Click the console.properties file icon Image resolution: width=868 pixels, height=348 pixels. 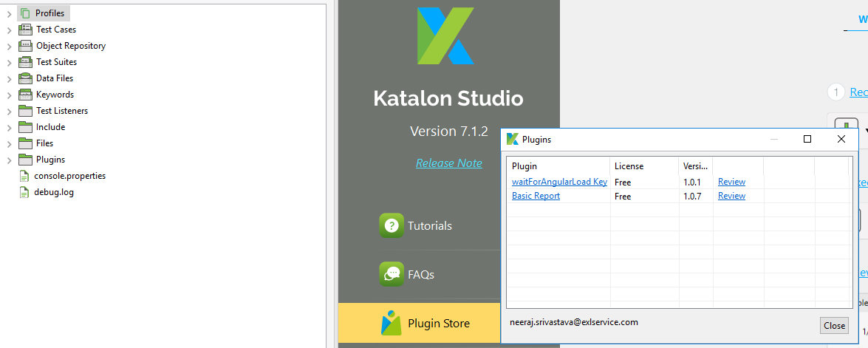tap(24, 176)
